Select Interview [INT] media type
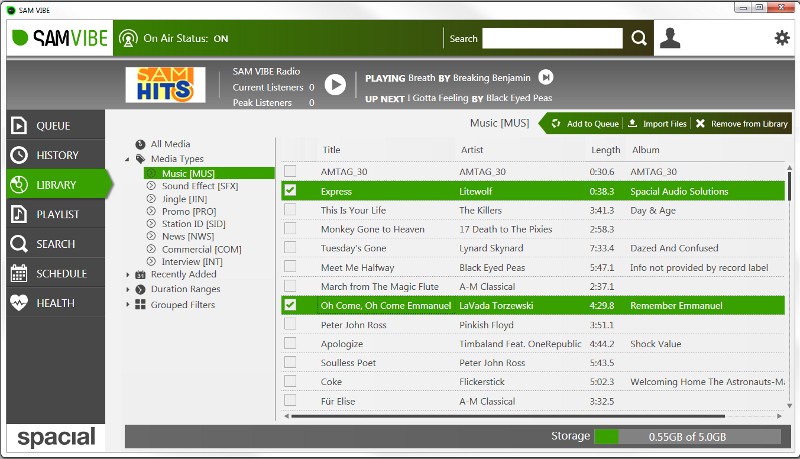The width and height of the screenshot is (800, 459). pyautogui.click(x=192, y=262)
